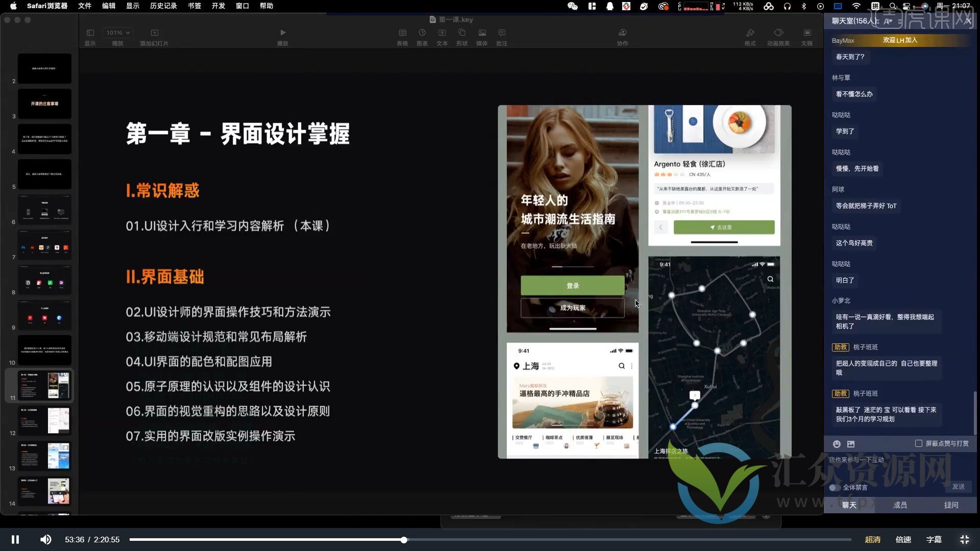The width and height of the screenshot is (980, 551).
Task: Insert a table using the 表格 icon
Action: coord(402,32)
